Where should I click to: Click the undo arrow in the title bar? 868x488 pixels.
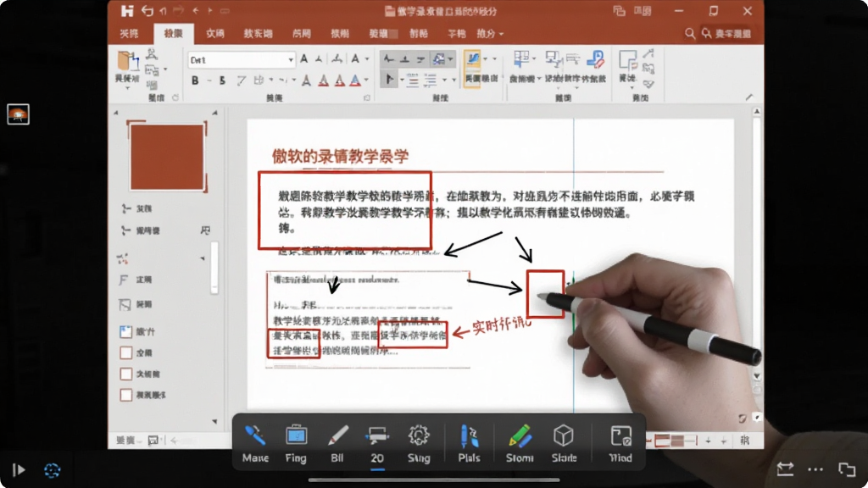point(147,10)
